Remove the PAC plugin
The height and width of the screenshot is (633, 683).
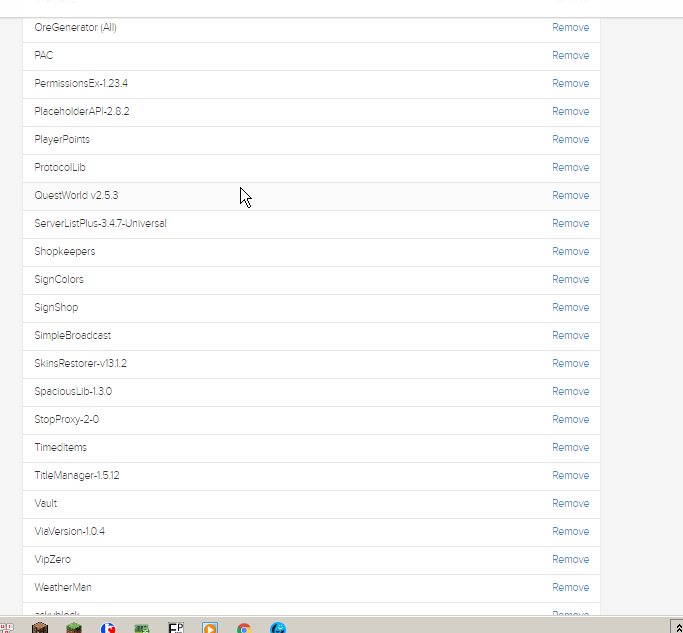tap(571, 55)
